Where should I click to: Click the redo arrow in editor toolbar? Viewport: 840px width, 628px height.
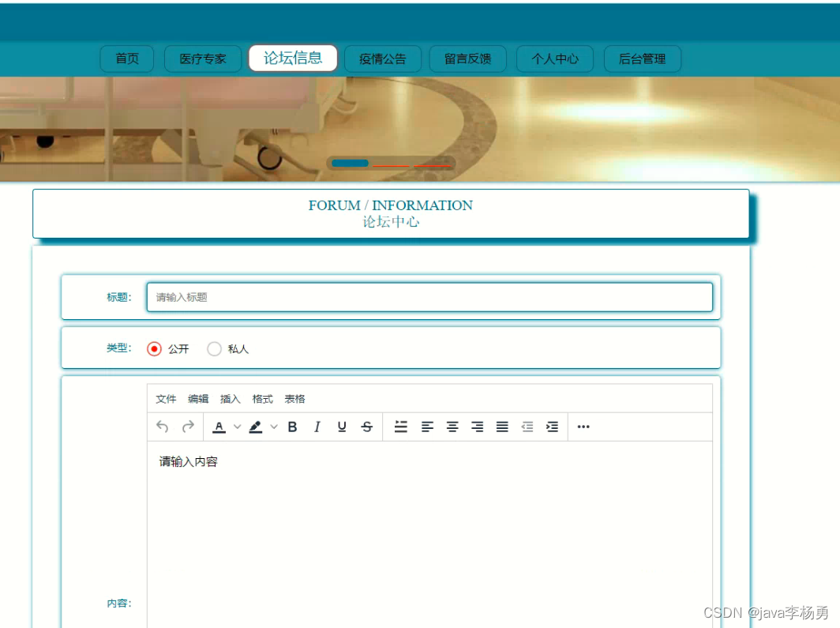188,427
